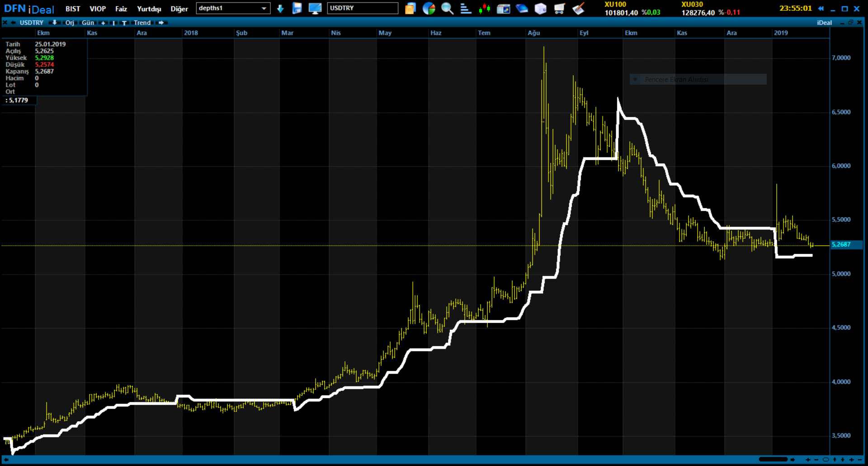Click the blue floppy disk save icon
The width and height of the screenshot is (868, 466).
297,9
